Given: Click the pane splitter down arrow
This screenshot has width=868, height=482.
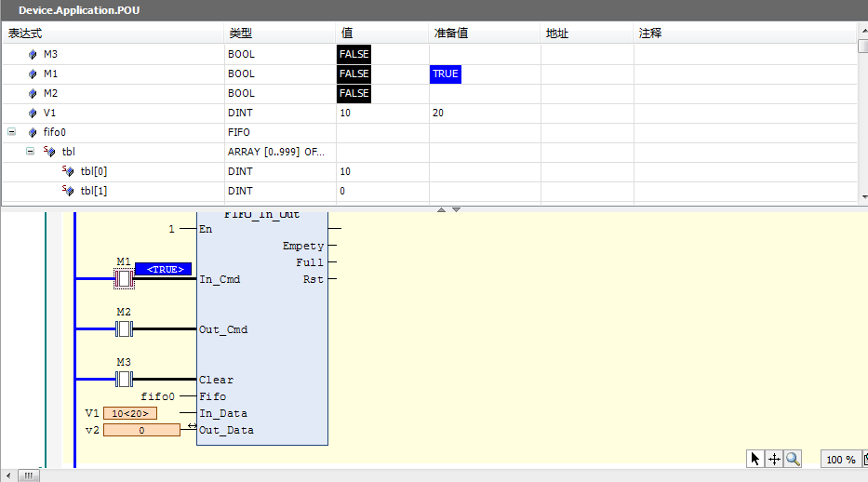Looking at the screenshot, I should tap(456, 209).
